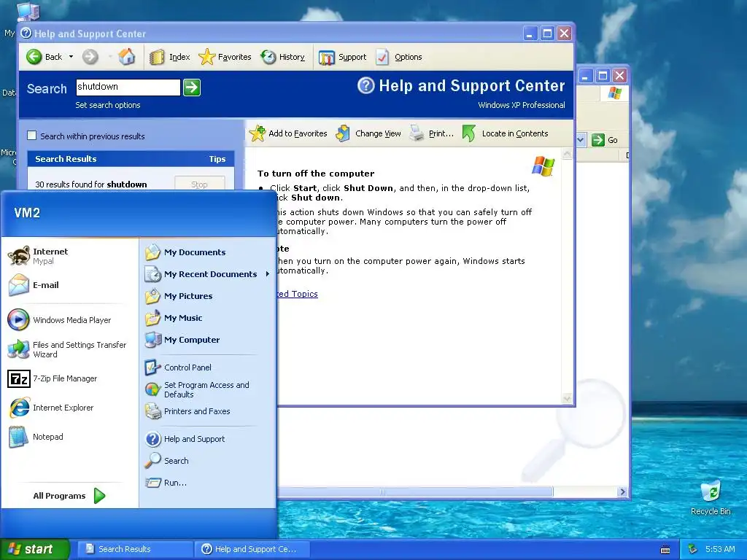Open Support in Help toolbar
Viewport: 747px width, 560px height.
point(343,57)
